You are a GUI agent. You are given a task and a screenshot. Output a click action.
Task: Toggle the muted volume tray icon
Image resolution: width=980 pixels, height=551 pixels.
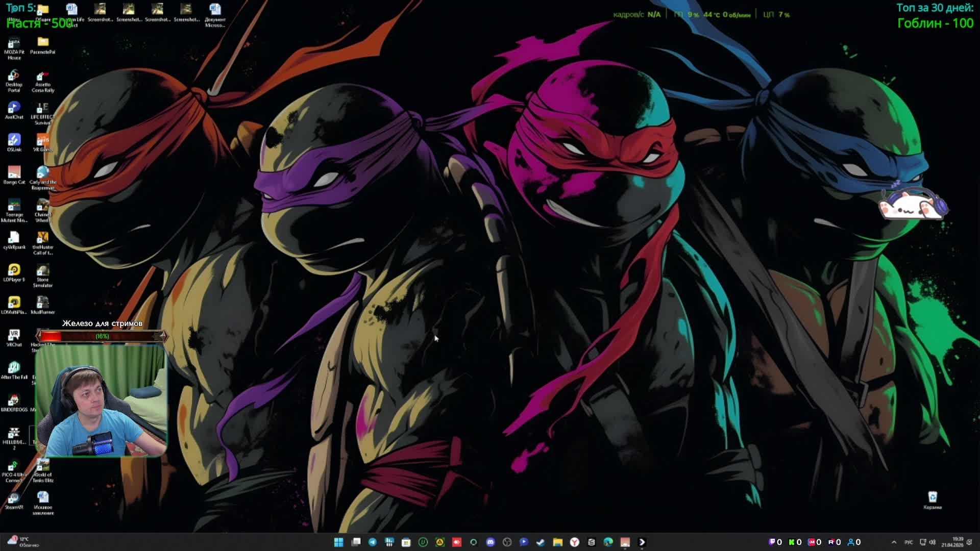tap(933, 542)
